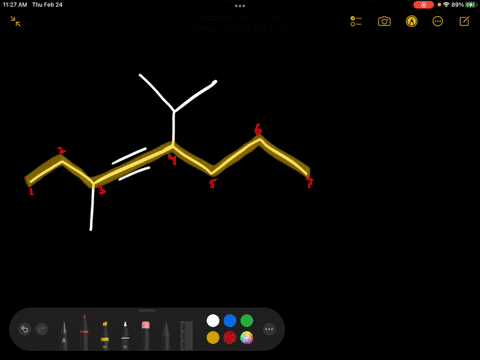This screenshot has width=480, height=360.
Task: Open the palette's more options ellipsis button
Action: coord(269,329)
